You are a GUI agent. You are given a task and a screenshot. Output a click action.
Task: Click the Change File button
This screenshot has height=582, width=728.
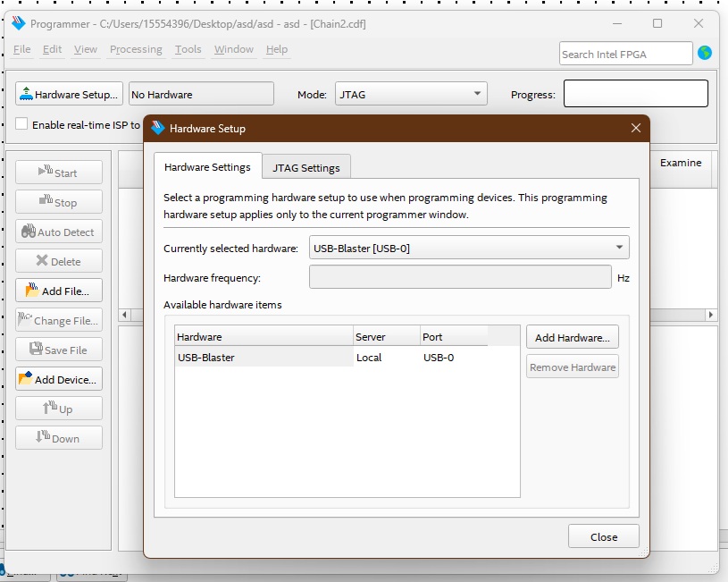59,320
